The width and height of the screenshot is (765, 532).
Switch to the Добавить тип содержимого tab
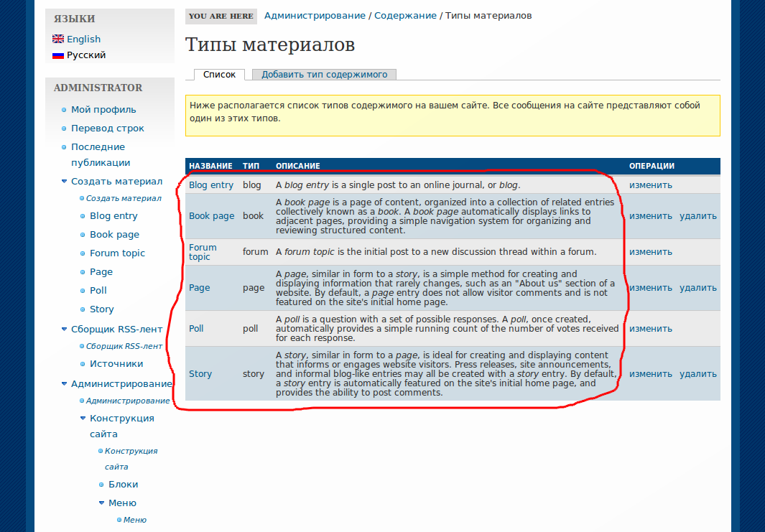pos(323,74)
